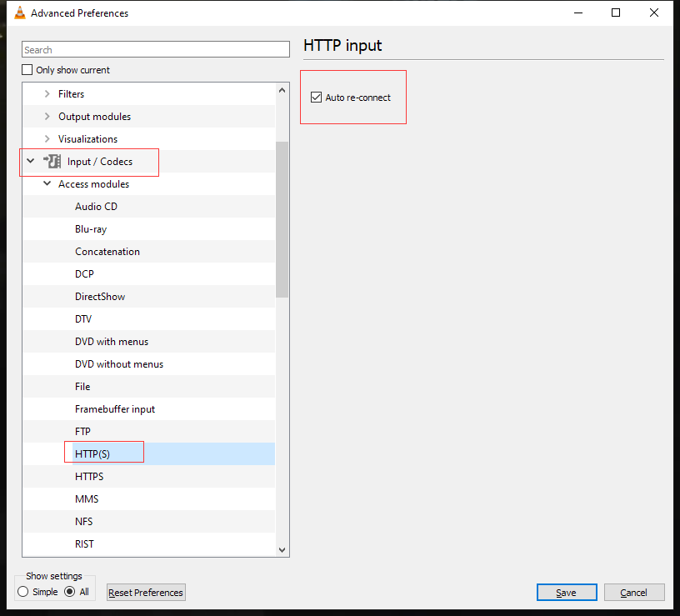Select the MMS module

[x=87, y=499]
